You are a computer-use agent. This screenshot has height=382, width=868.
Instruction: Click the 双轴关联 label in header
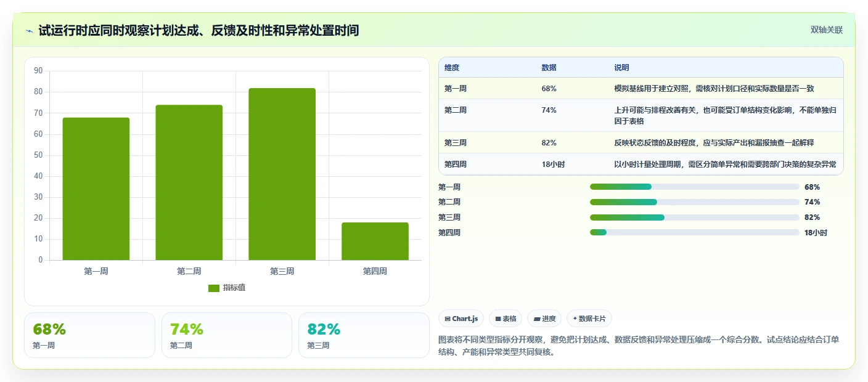826,30
